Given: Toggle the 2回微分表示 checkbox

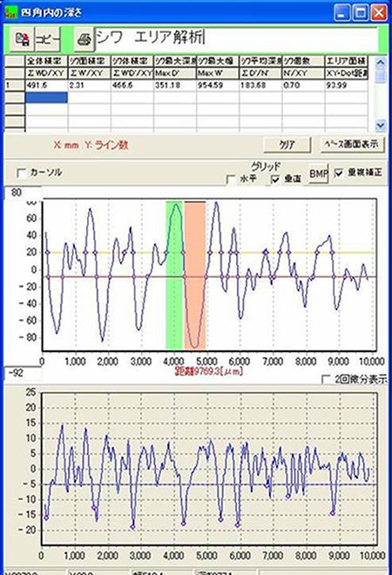Looking at the screenshot, I should (x=326, y=379).
